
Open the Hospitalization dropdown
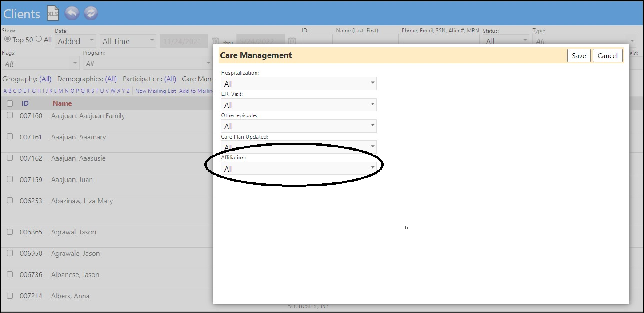(299, 83)
